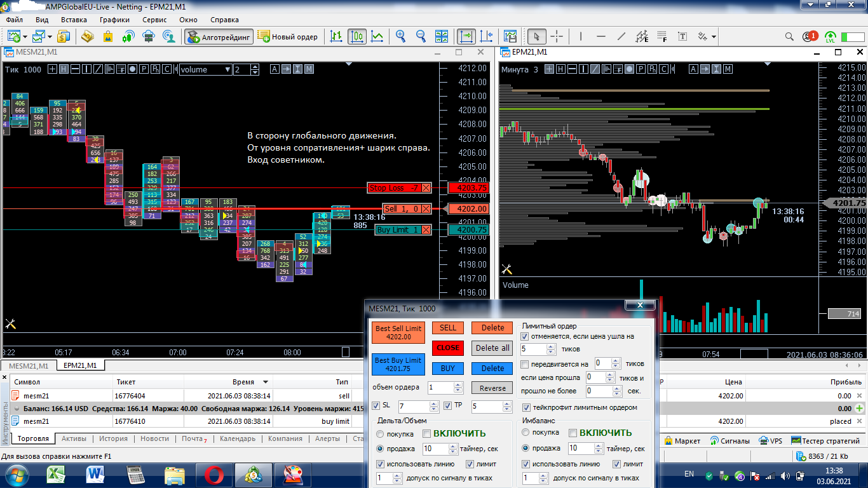Open the new chart toolbar dropdown arrow
This screenshot has height=488, width=868.
(25, 36)
